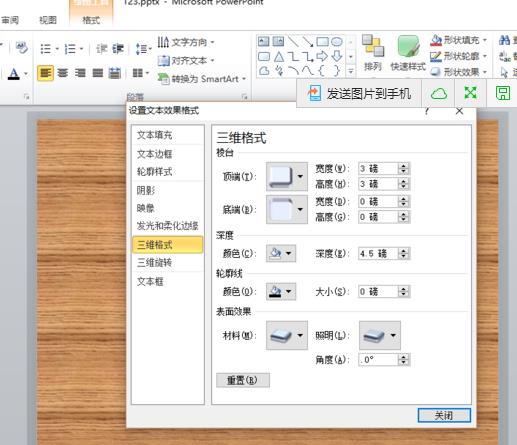The image size is (517, 445).
Task: Select 阴影 category in dialog
Action: pos(146,190)
